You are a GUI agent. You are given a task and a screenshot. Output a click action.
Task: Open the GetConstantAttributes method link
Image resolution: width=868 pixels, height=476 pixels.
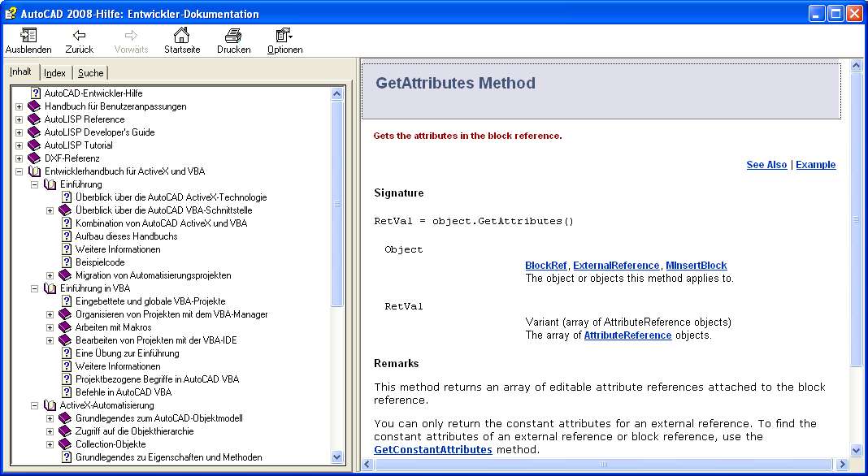click(x=433, y=449)
